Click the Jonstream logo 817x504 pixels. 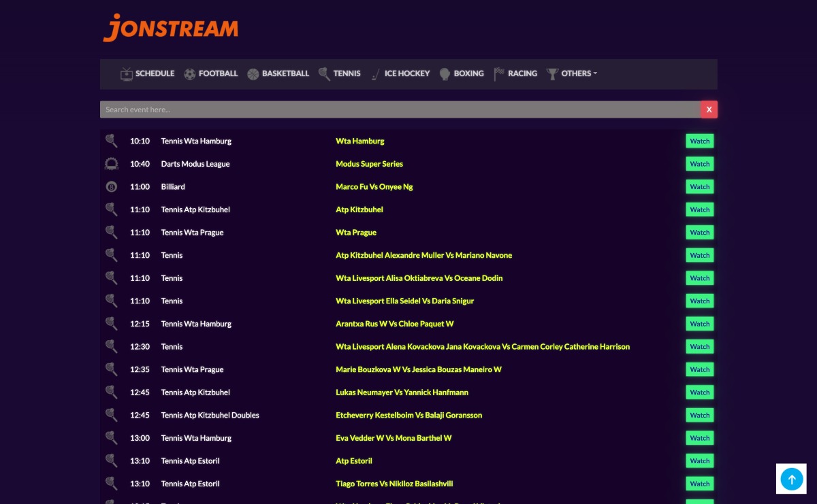(170, 28)
